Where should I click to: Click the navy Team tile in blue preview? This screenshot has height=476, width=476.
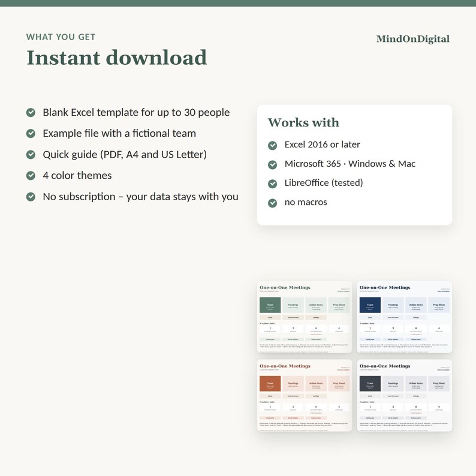point(370,305)
